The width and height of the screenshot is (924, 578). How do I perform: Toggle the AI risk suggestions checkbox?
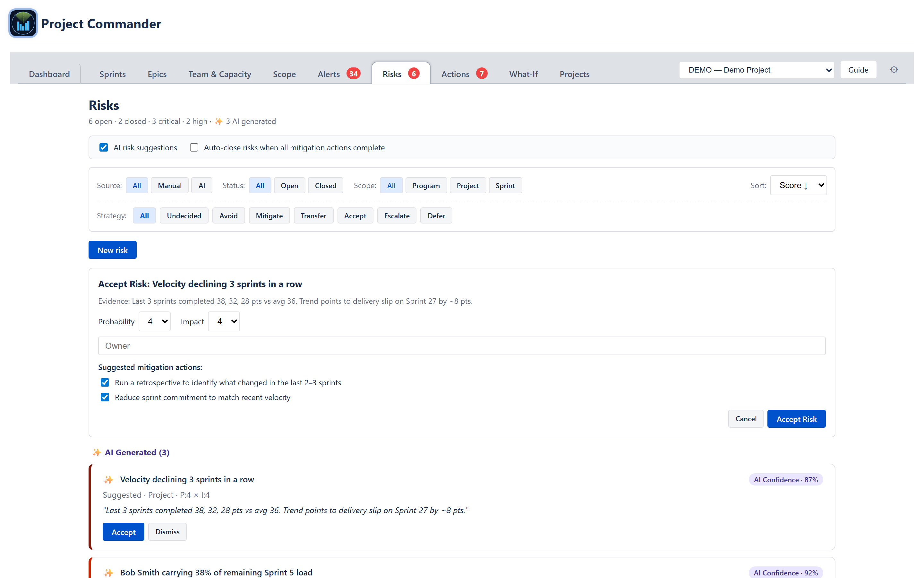(104, 148)
